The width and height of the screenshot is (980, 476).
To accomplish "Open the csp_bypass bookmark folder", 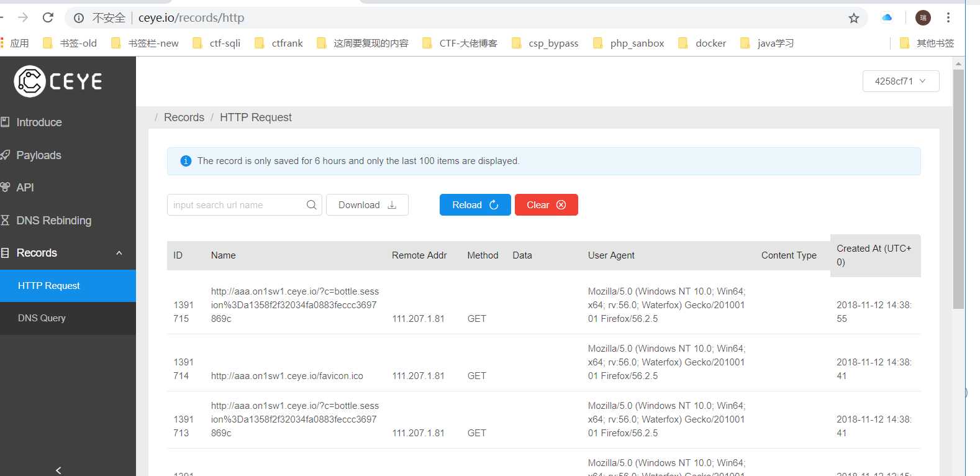I will (x=545, y=43).
